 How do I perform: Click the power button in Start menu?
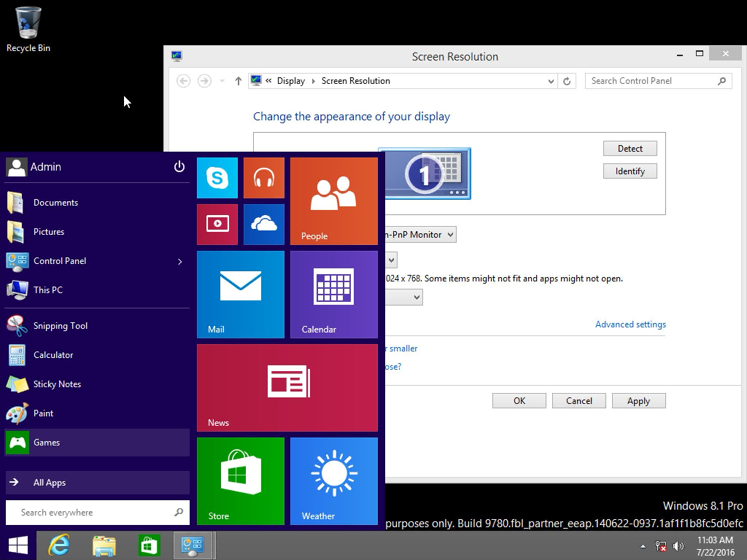click(x=179, y=167)
